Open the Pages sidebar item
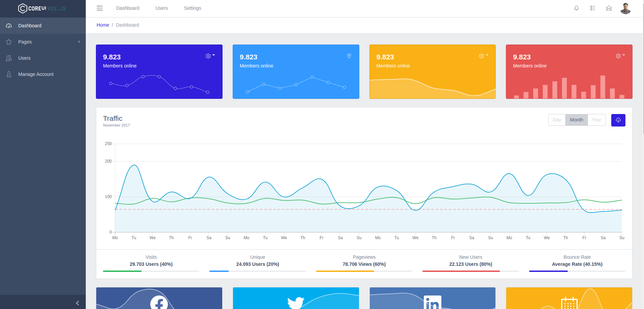This screenshot has height=309, width=644. click(43, 42)
